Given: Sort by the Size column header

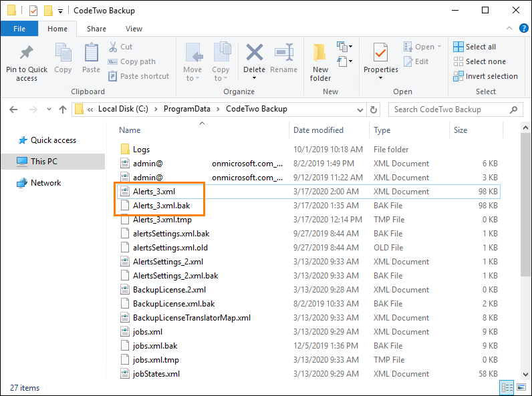Looking at the screenshot, I should point(476,130).
